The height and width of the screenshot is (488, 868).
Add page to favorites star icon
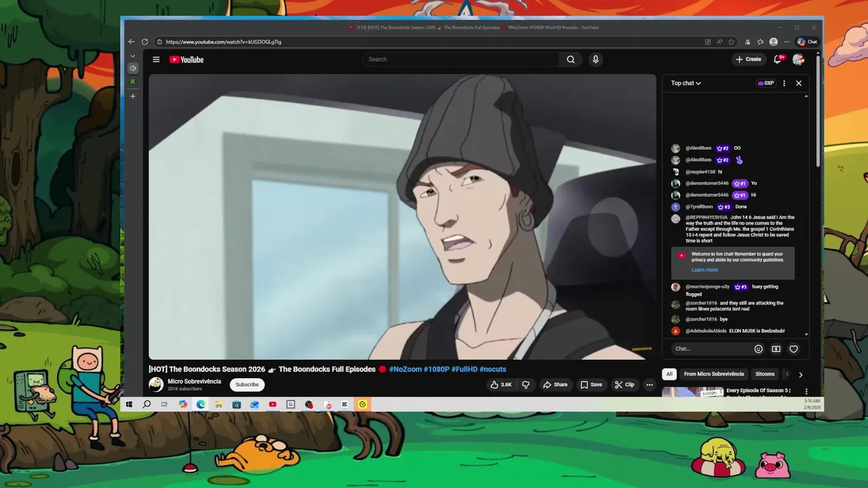click(731, 42)
